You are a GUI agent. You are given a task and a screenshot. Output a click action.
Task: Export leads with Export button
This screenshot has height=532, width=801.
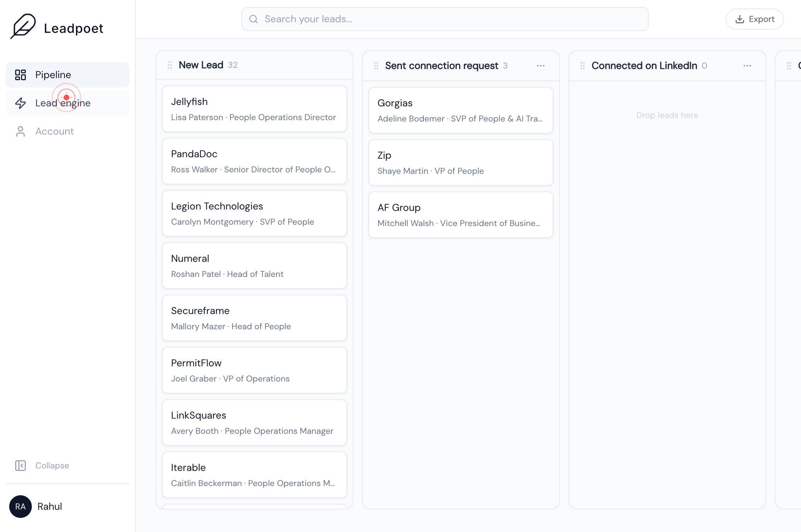(755, 19)
